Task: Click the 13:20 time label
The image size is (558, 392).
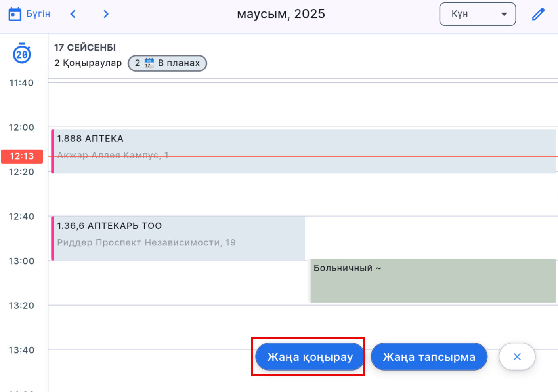Action: [21, 306]
